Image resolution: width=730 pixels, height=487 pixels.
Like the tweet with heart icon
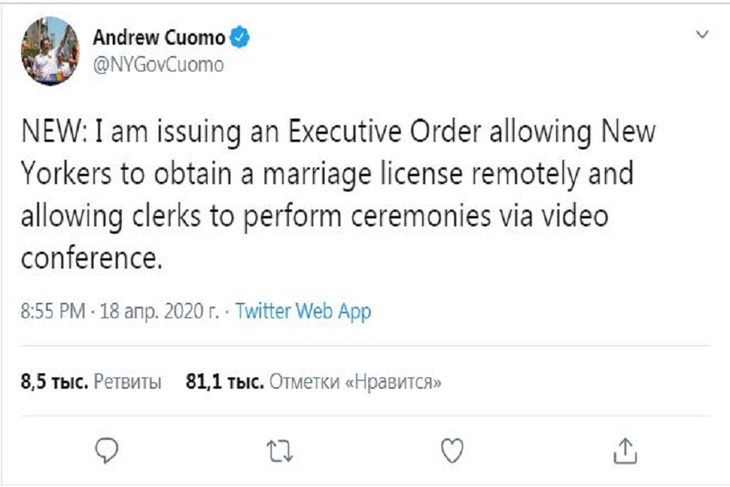click(x=452, y=447)
